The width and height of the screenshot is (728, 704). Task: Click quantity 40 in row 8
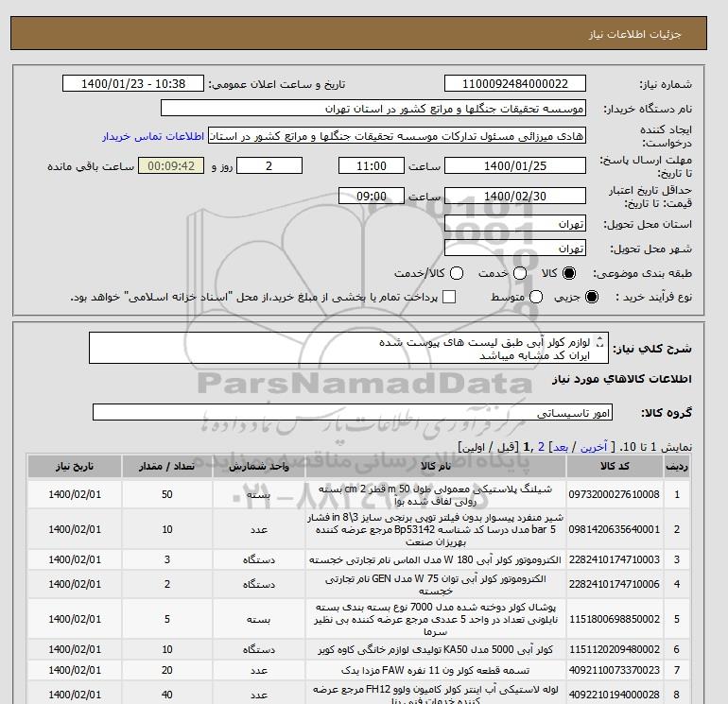tap(167, 695)
